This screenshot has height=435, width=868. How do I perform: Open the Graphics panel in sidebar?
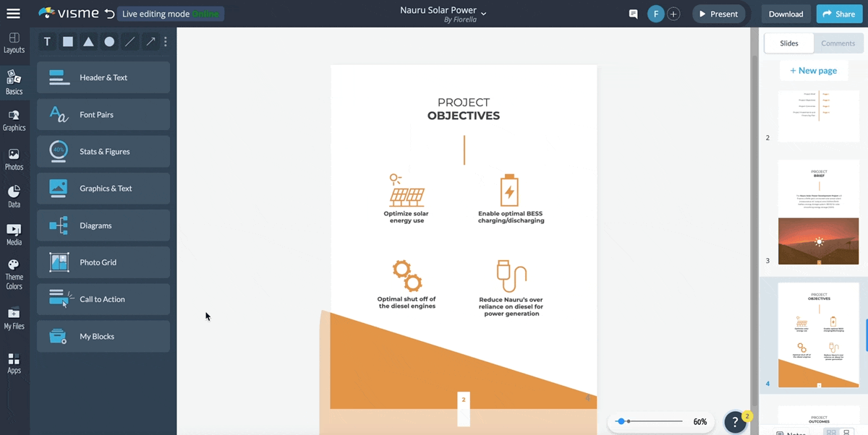click(x=14, y=119)
